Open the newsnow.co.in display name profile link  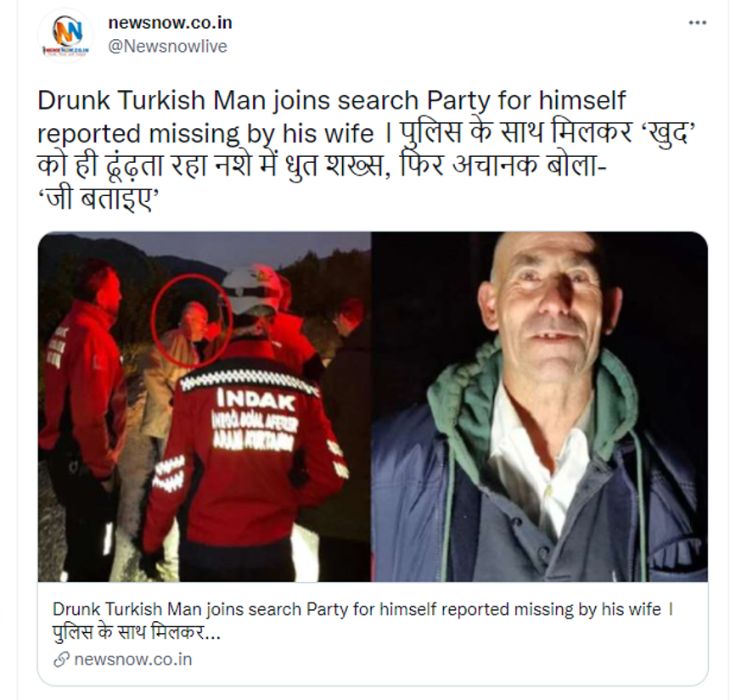(170, 22)
